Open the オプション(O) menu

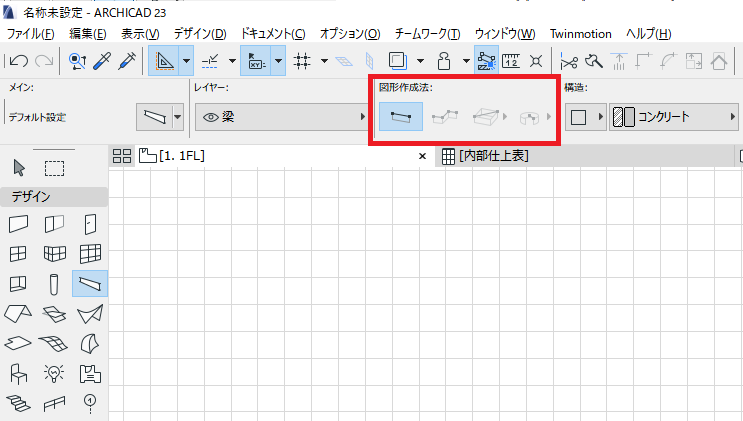350,34
